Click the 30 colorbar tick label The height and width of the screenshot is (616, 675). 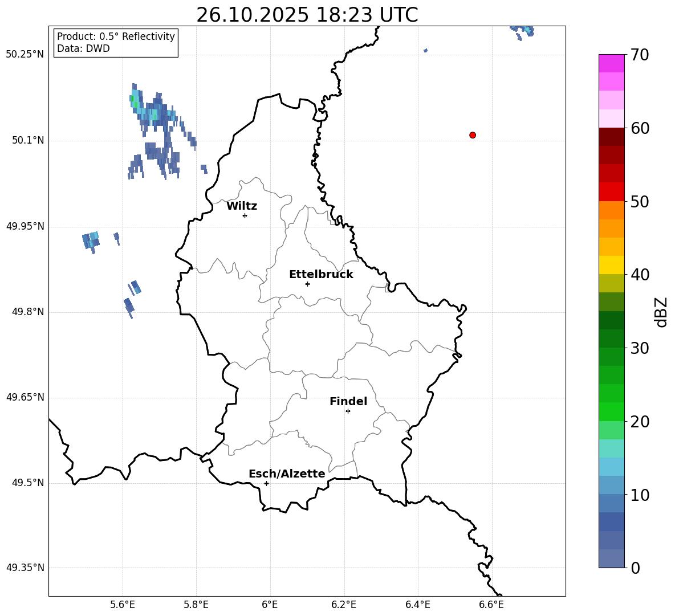[x=640, y=348]
